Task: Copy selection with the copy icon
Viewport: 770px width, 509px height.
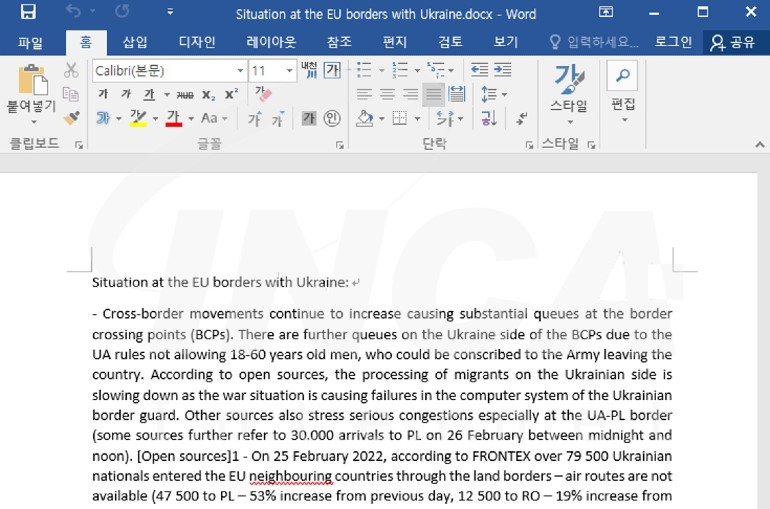Action: pyautogui.click(x=71, y=94)
